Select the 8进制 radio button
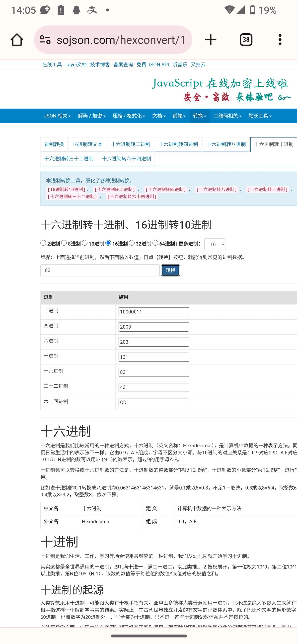 click(x=64, y=243)
